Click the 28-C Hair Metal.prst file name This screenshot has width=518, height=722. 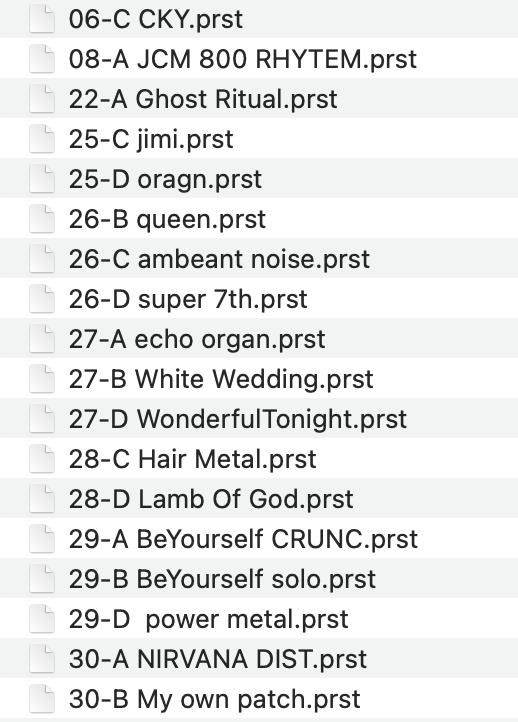click(x=192, y=459)
